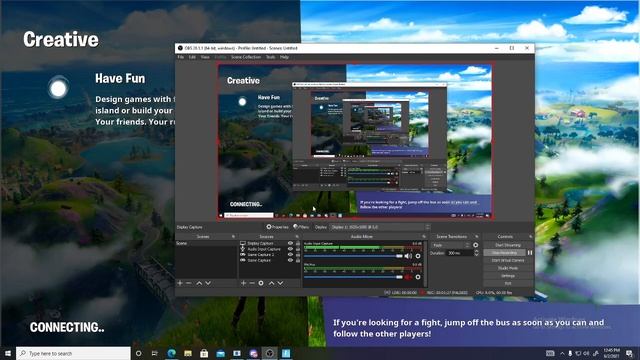
Task: Toggle lock icon for Game Capture 2
Action: (298, 255)
